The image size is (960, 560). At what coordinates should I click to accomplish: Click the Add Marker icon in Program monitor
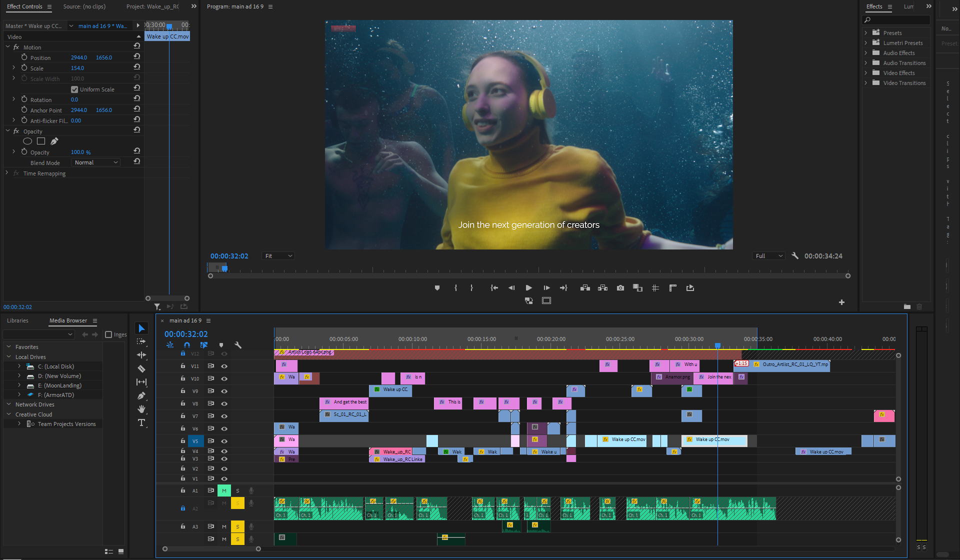point(437,288)
